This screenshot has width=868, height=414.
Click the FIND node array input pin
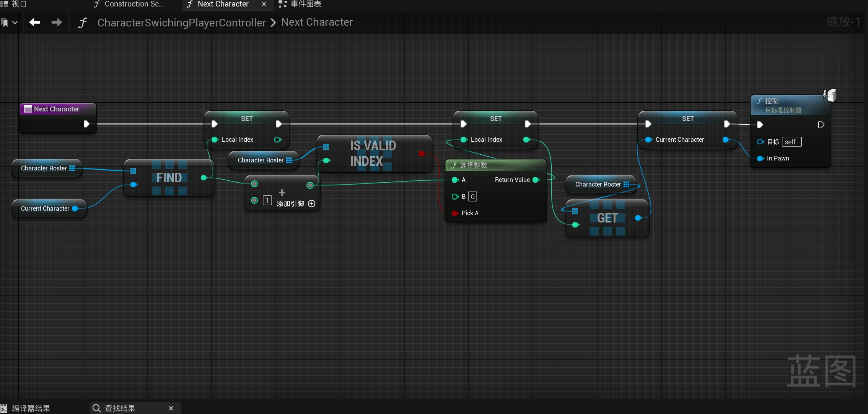coord(133,171)
